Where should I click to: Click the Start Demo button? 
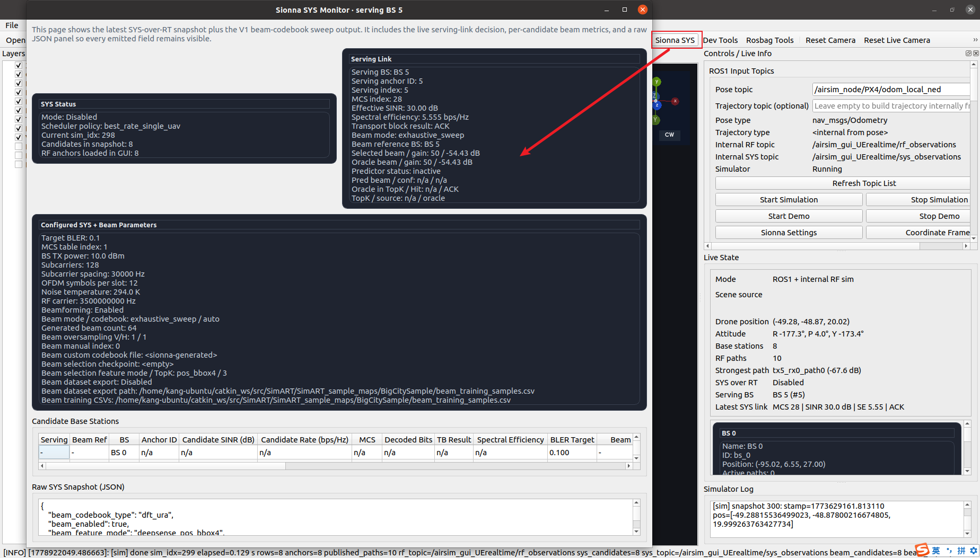(789, 216)
